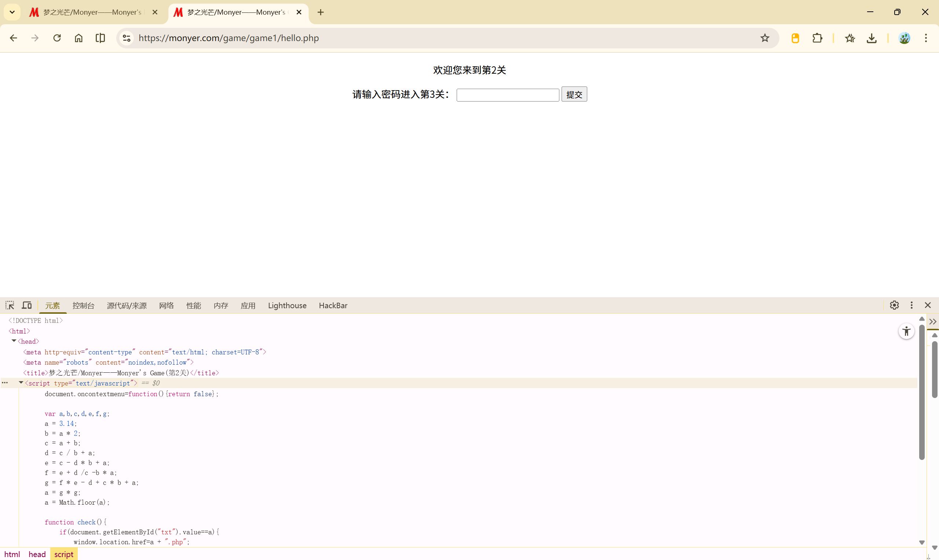Bookmark this page with star icon
Viewport: 939px width, 560px height.
[x=764, y=38]
